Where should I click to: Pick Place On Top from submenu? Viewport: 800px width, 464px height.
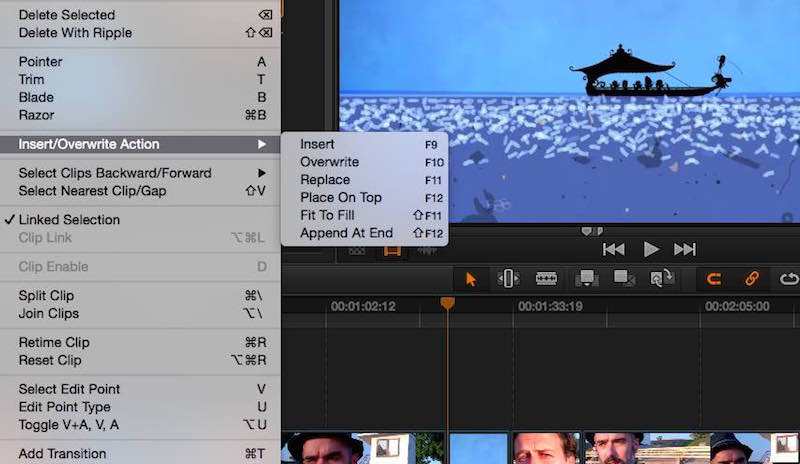tap(365, 198)
